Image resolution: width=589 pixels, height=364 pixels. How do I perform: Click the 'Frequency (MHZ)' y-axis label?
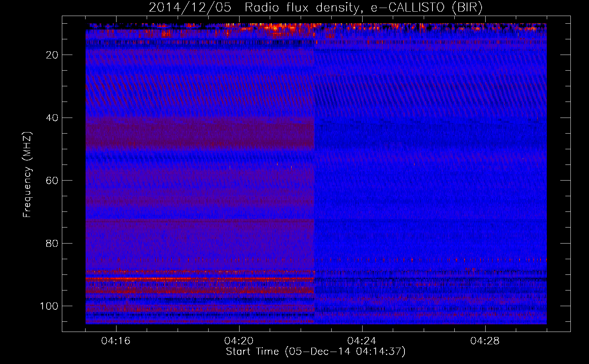coord(27,174)
